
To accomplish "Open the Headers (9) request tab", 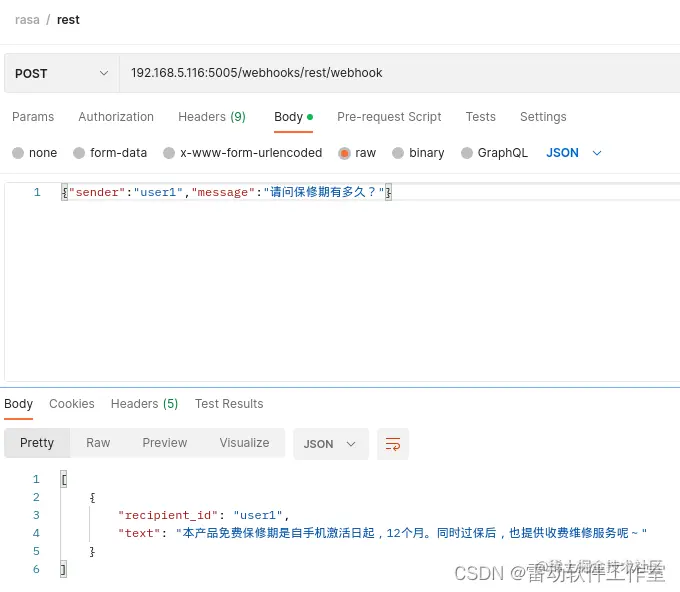I will [212, 117].
